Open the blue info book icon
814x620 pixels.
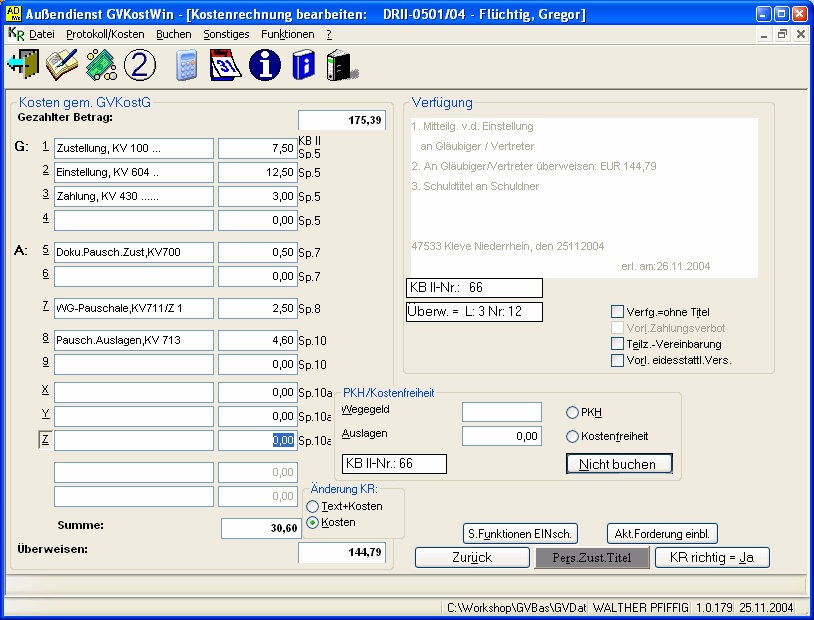[303, 65]
